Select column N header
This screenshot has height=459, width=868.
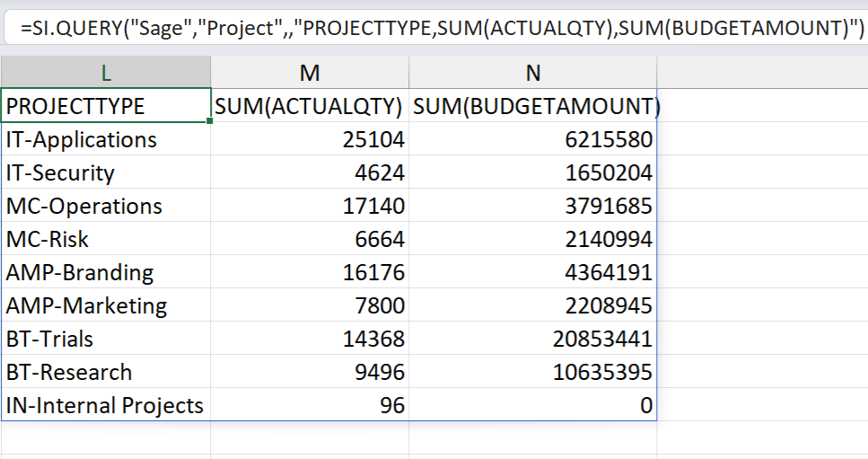[x=533, y=73]
